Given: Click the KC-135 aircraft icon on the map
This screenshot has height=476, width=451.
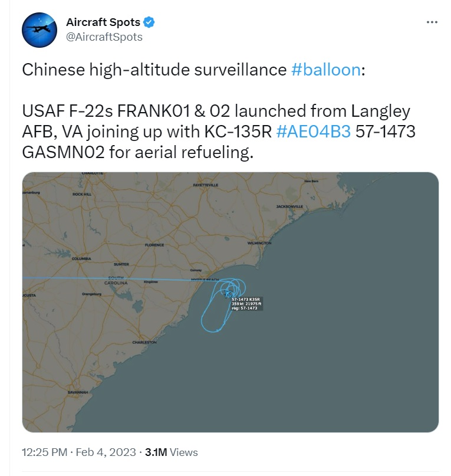Looking at the screenshot, I should pyautogui.click(x=228, y=294).
